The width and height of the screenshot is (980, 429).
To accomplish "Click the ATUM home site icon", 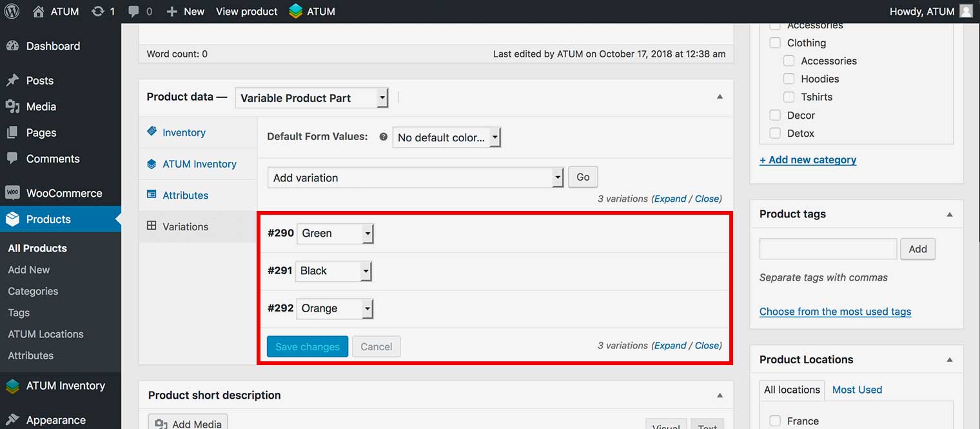I will (39, 12).
